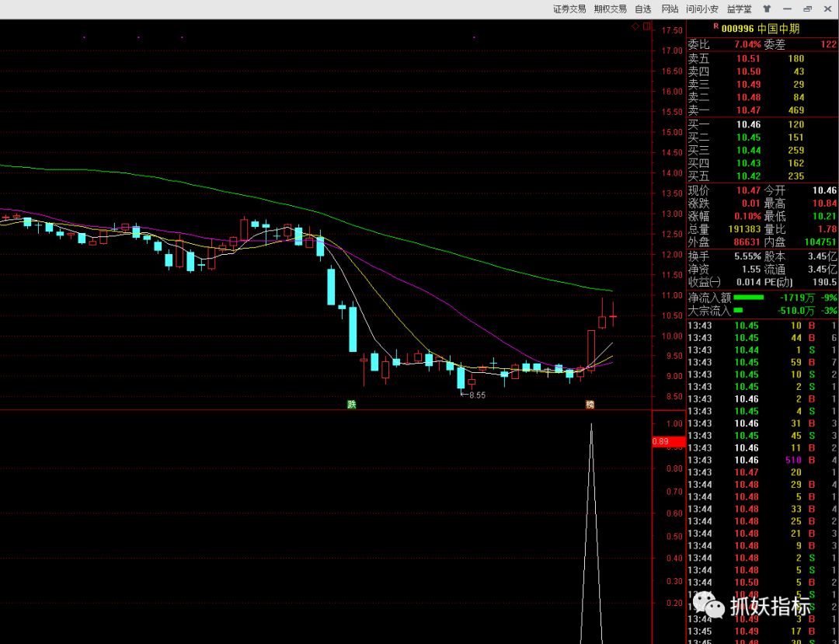Select the 卖一 10.47 ask row
Image resolution: width=839 pixels, height=644 pixels.
coord(763,111)
